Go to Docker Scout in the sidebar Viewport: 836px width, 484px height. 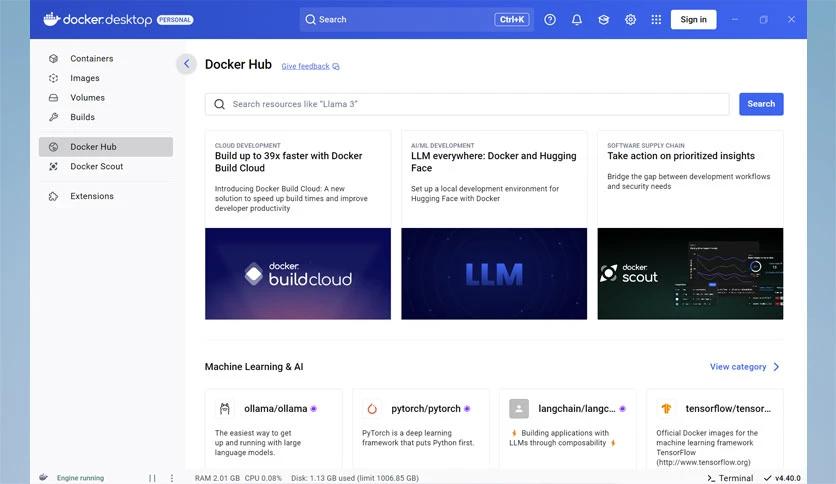point(106,166)
